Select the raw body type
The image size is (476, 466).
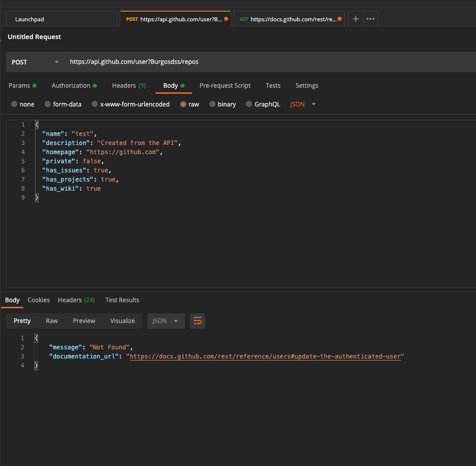190,104
